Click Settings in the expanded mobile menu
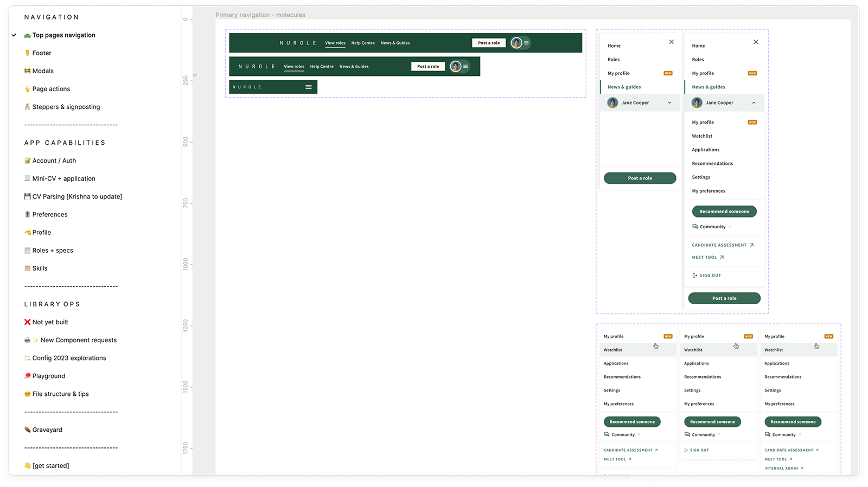This screenshot has width=868, height=487. pyautogui.click(x=701, y=177)
